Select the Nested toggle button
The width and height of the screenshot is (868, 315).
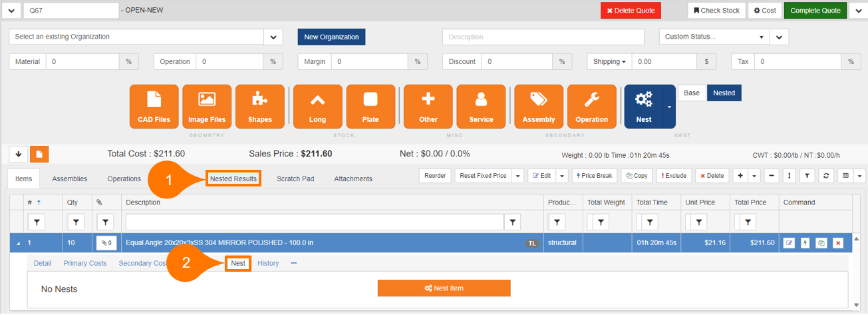tap(724, 93)
